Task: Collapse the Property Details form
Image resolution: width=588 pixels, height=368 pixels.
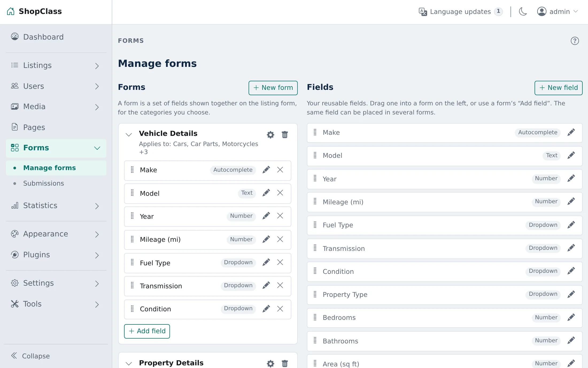Action: [129, 363]
